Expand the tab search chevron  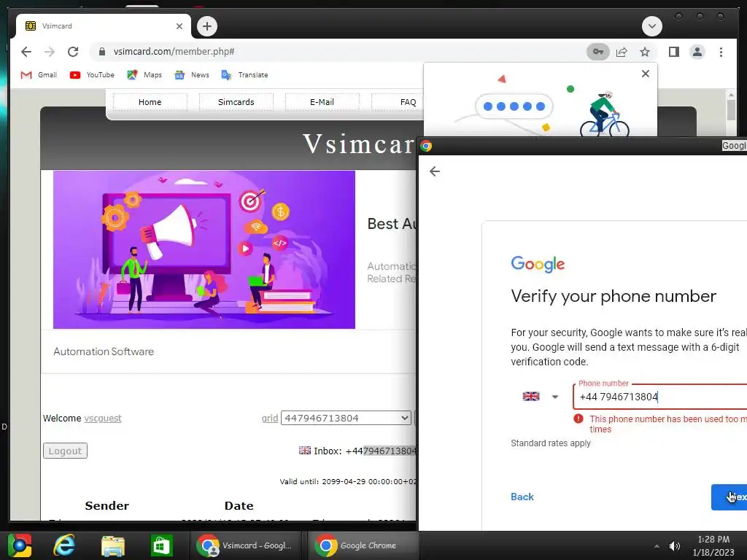[x=651, y=26]
